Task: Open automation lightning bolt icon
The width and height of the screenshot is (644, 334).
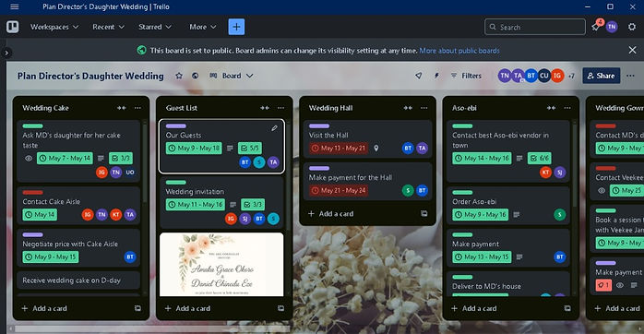Action: (x=436, y=76)
